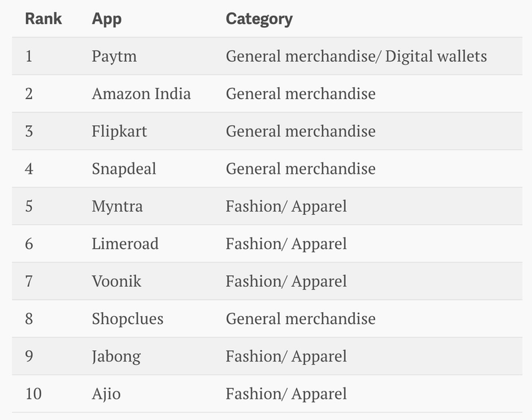Click on Snapdeal in the table
This screenshot has height=420, width=532.
(x=124, y=169)
